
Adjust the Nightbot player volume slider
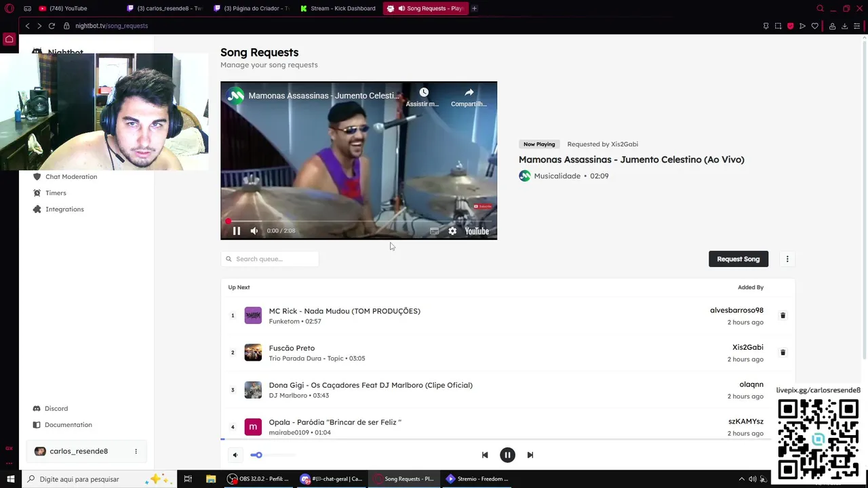click(x=273, y=455)
